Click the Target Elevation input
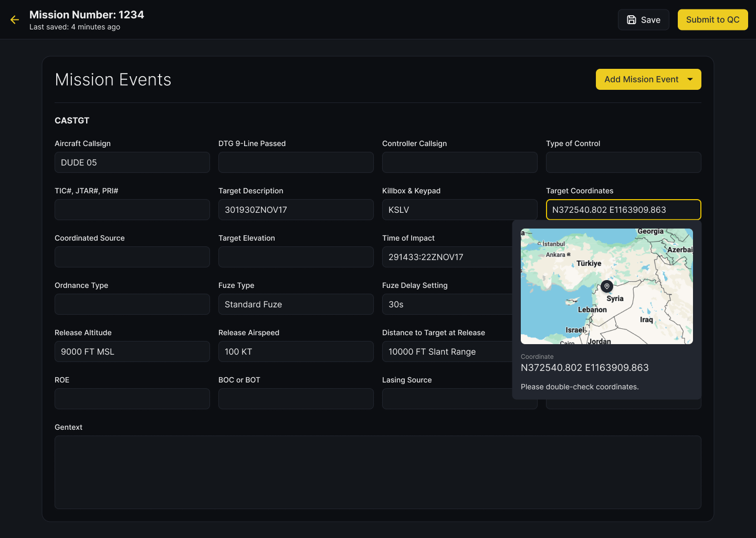756x538 pixels. (x=296, y=257)
